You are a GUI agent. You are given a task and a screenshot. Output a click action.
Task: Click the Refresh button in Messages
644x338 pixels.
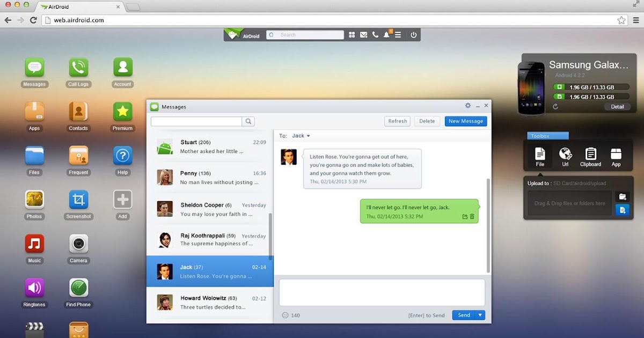398,121
